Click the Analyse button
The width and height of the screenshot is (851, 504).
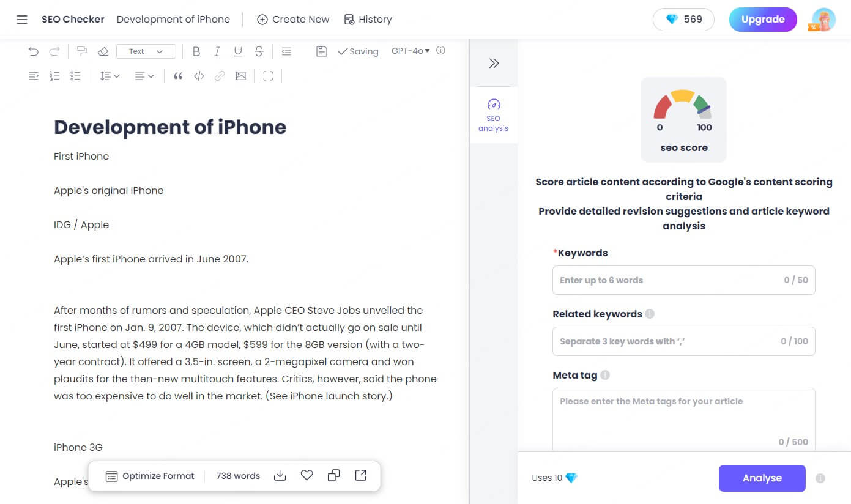tap(762, 478)
